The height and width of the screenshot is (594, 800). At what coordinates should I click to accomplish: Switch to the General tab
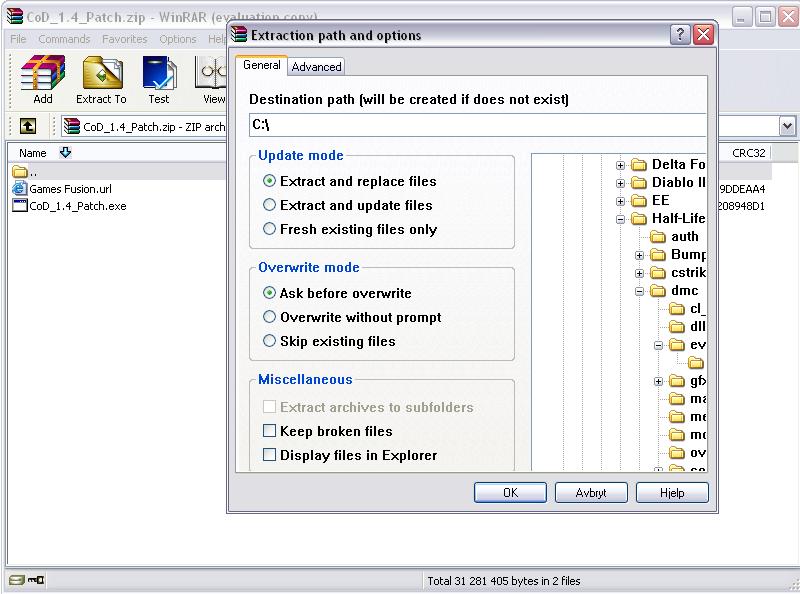coord(262,65)
